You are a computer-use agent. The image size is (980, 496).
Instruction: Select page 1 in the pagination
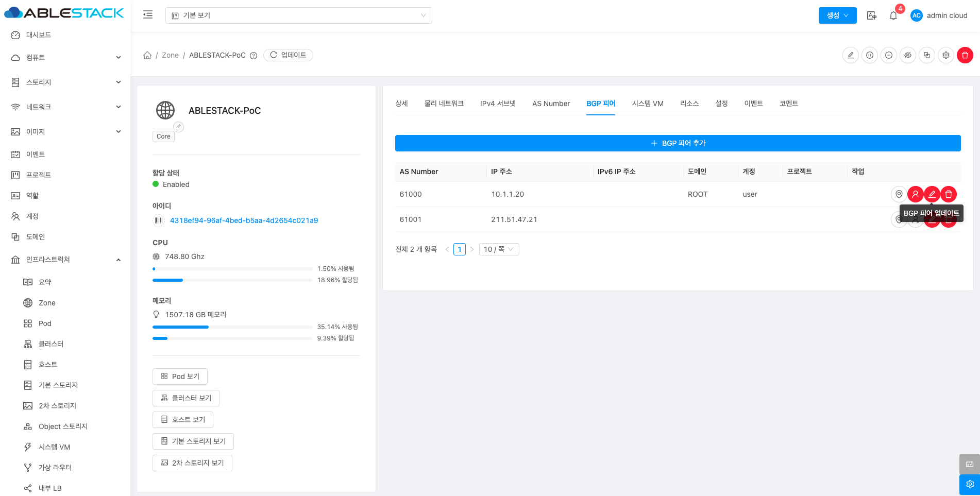click(459, 249)
